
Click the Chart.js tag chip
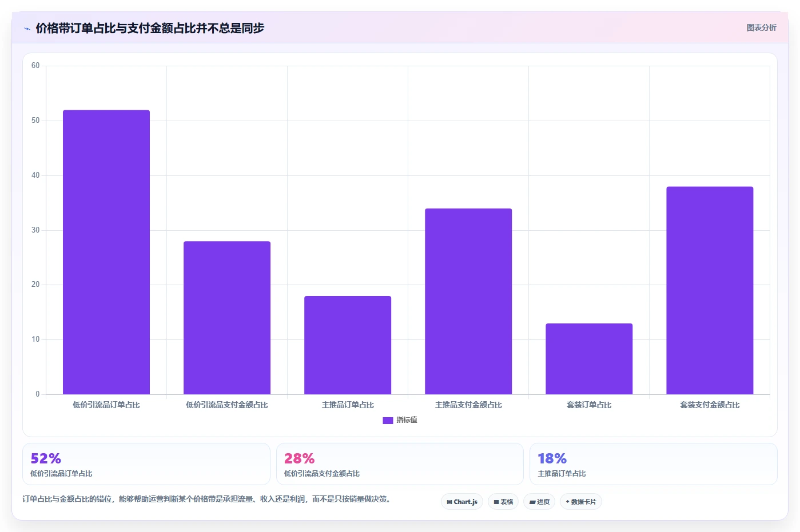click(462, 502)
